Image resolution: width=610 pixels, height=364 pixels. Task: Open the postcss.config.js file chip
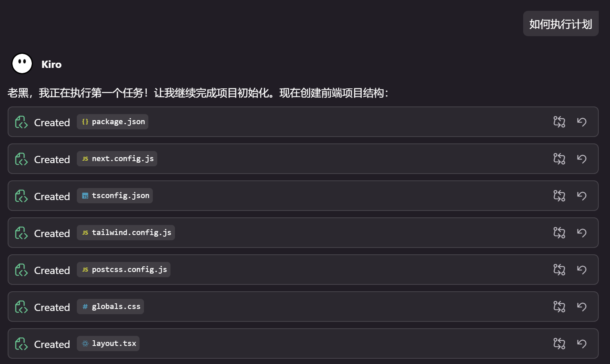pos(123,270)
